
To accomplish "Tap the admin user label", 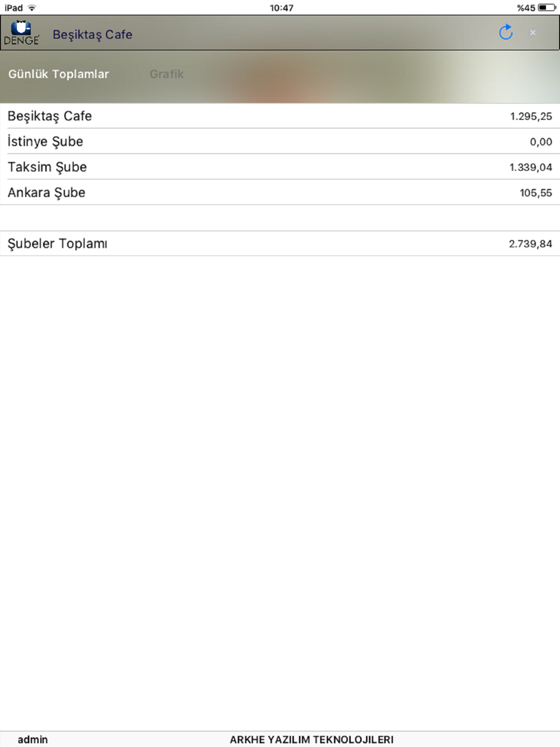I will 32,740.
